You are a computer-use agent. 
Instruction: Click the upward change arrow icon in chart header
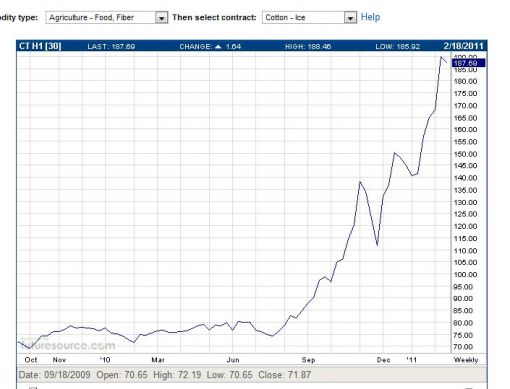click(x=218, y=46)
